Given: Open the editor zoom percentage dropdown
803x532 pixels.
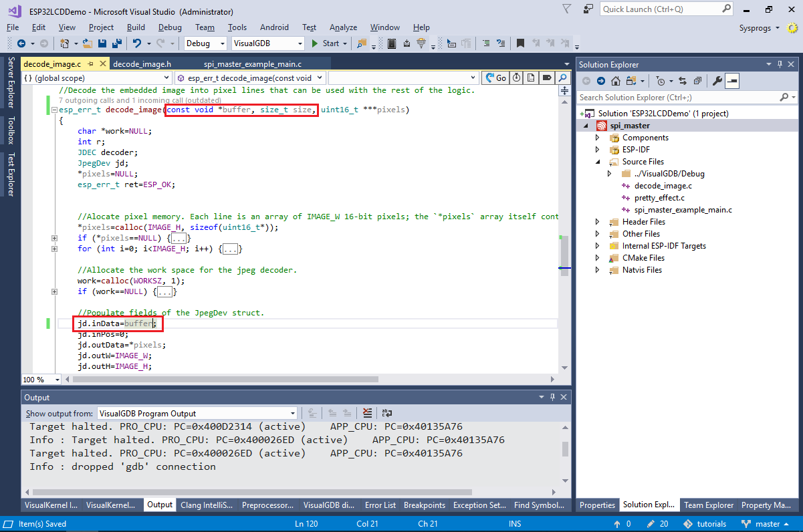Looking at the screenshot, I should (x=41, y=379).
